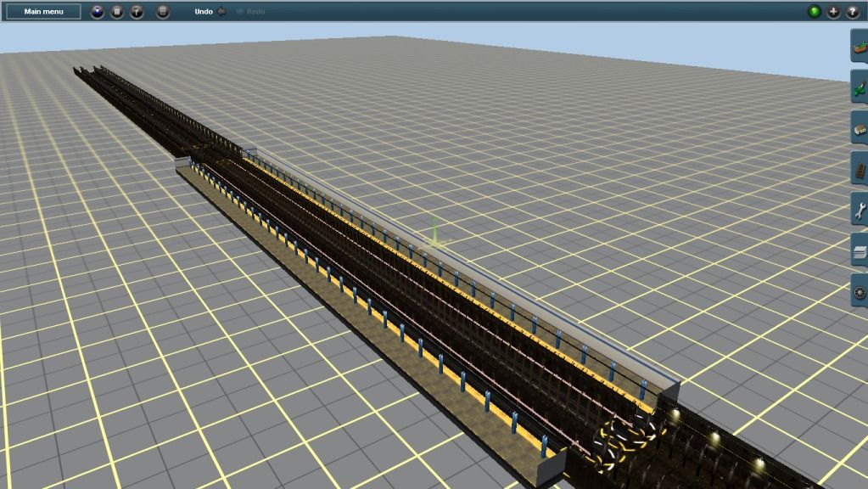
Task: Click the greyed-out Redo button
Action: (250, 11)
